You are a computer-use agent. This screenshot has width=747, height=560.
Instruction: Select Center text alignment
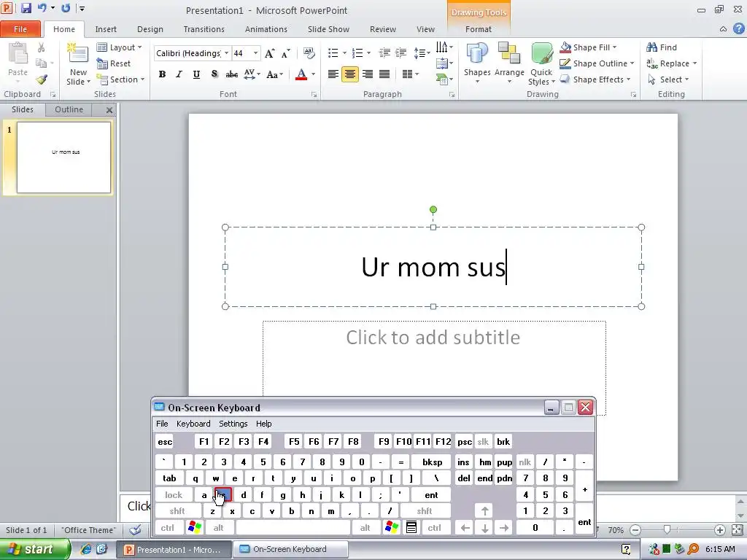point(350,74)
